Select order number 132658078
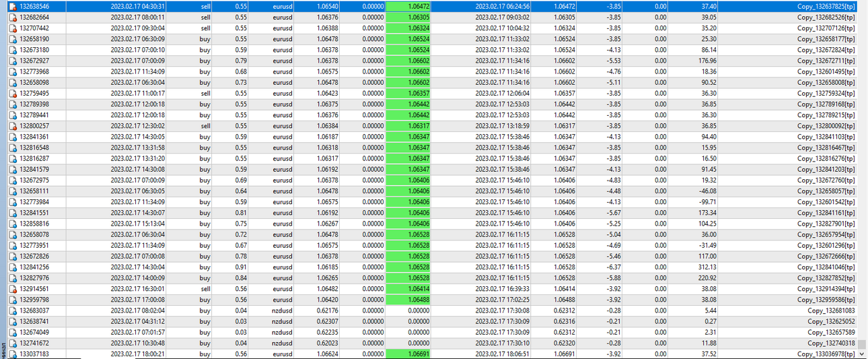Viewport: 868px width, 359px height. [34, 234]
